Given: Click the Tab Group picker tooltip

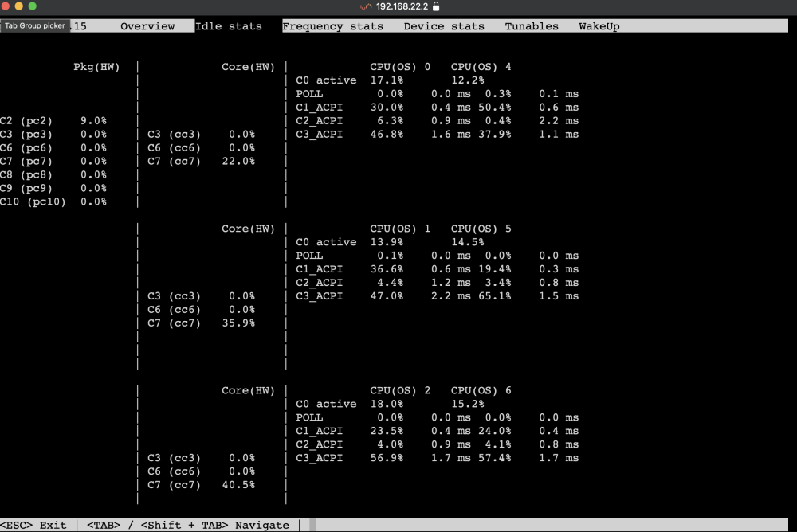Looking at the screenshot, I should click(35, 25).
